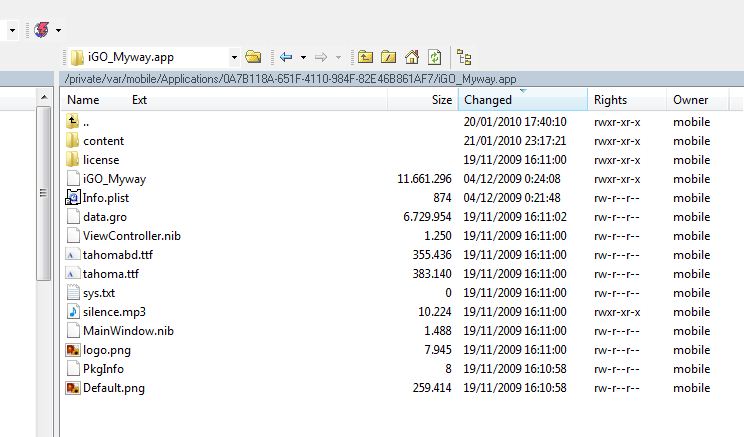Toggle the directory tree icon
The height and width of the screenshot is (437, 744).
click(x=464, y=57)
